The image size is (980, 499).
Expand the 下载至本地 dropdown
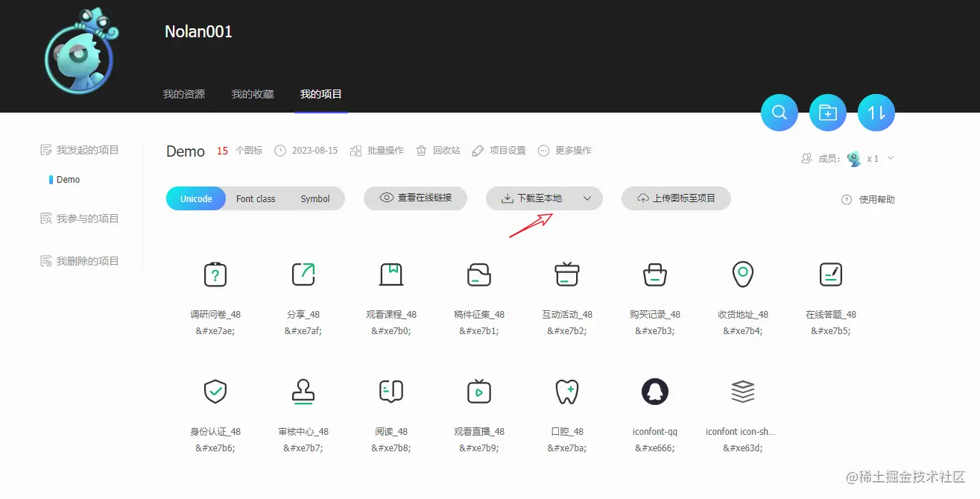pos(588,198)
